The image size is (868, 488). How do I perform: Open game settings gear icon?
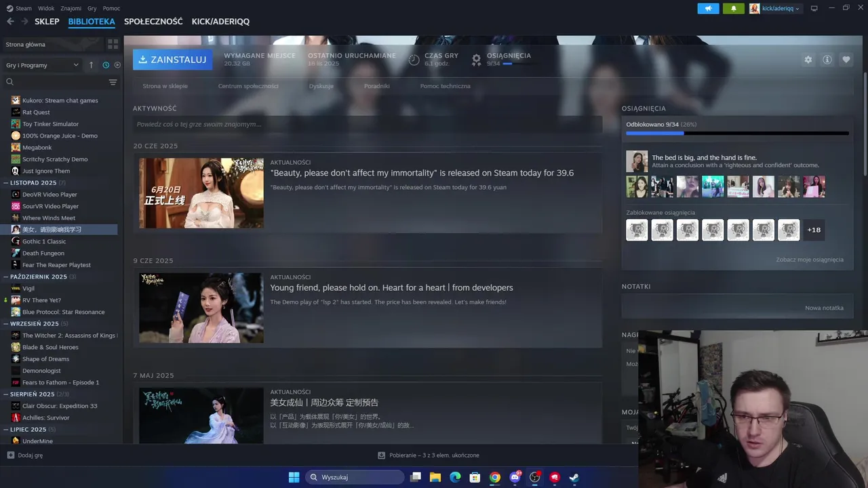(808, 60)
